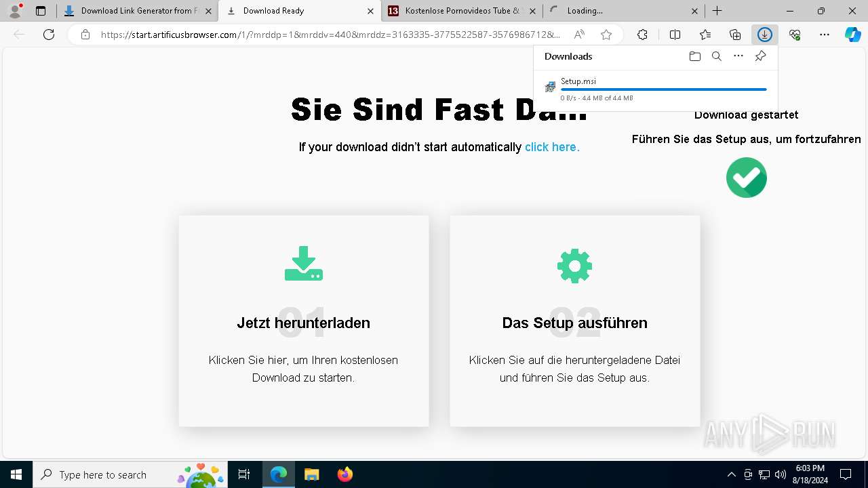Viewport: 868px width, 488px height.
Task: Close the Download Link Generator tab
Action: (x=208, y=11)
